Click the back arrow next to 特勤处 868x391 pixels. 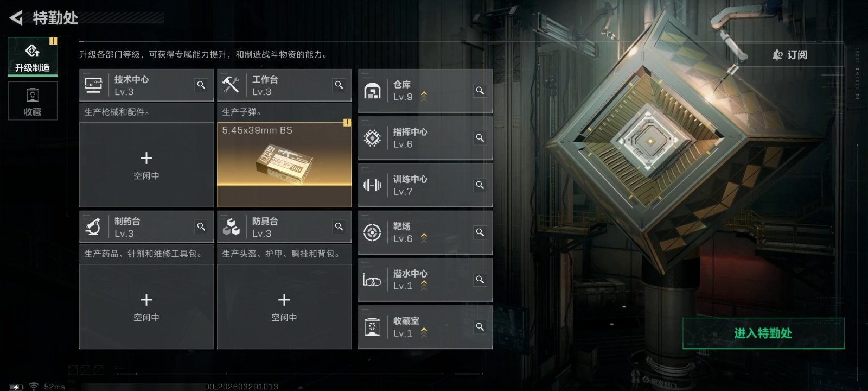(x=16, y=18)
